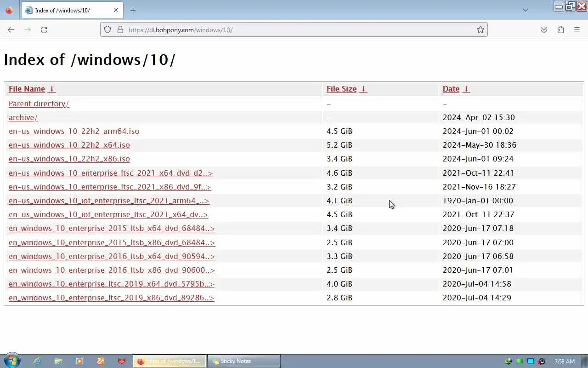The image size is (588, 368).
Task: Select the 'Index of /windows/10/' tab
Action: [72, 10]
